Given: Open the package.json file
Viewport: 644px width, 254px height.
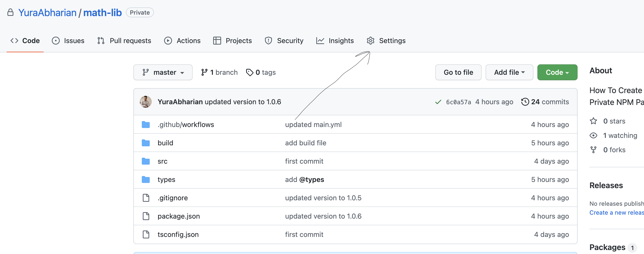Looking at the screenshot, I should click(x=178, y=216).
